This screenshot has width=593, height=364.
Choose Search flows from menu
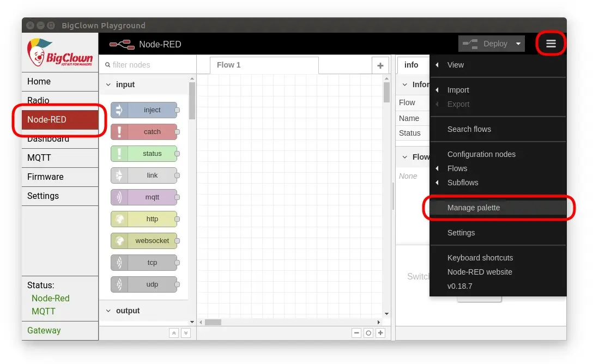[x=498, y=129]
